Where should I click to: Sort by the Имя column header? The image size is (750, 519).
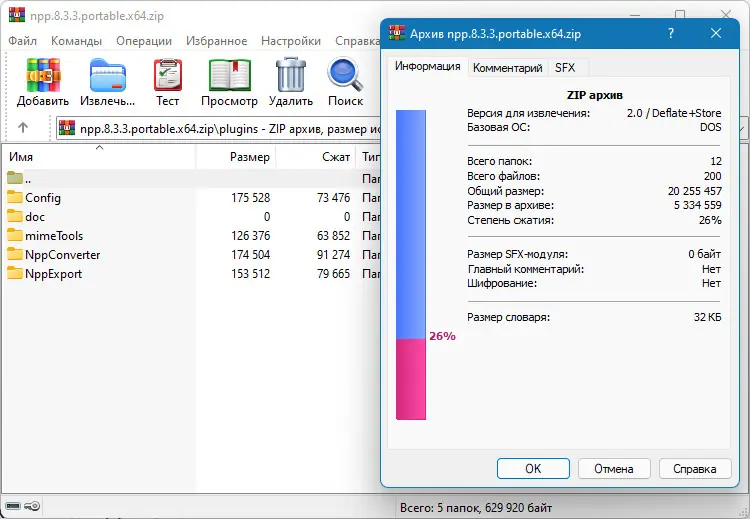click(99, 157)
